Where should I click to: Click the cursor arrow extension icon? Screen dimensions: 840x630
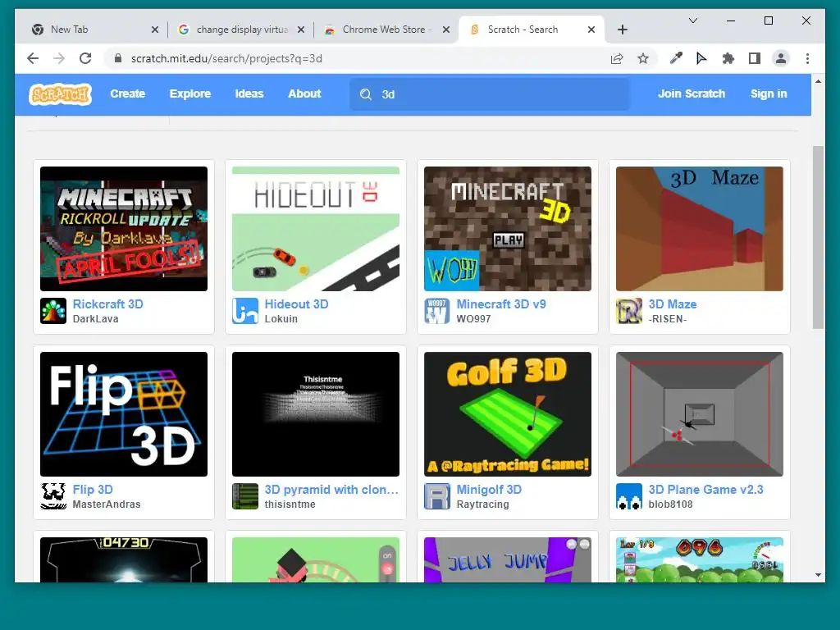pos(701,58)
